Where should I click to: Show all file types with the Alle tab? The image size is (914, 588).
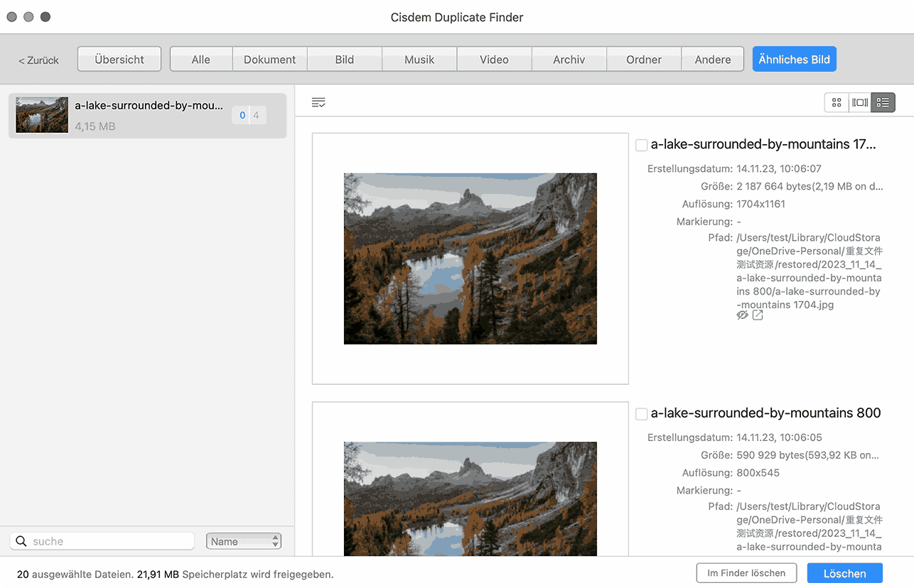click(201, 60)
